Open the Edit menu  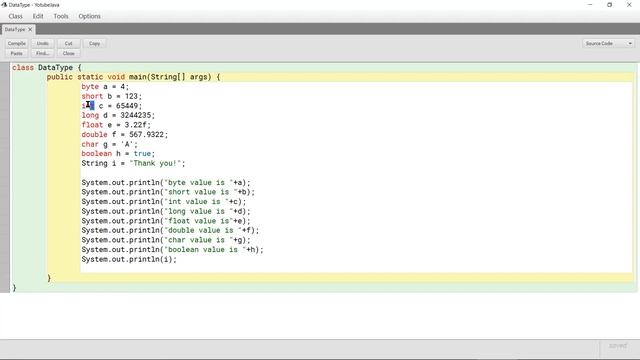[x=38, y=16]
